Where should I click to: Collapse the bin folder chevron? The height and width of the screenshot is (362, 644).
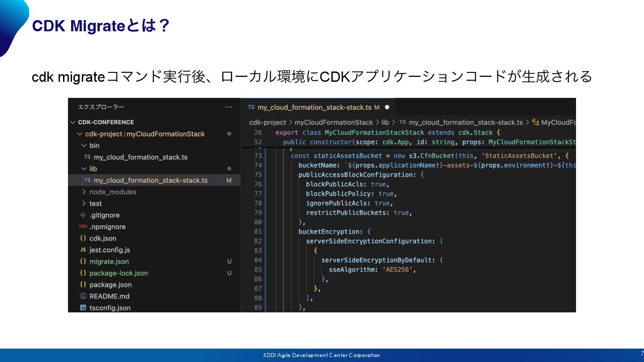tap(84, 145)
